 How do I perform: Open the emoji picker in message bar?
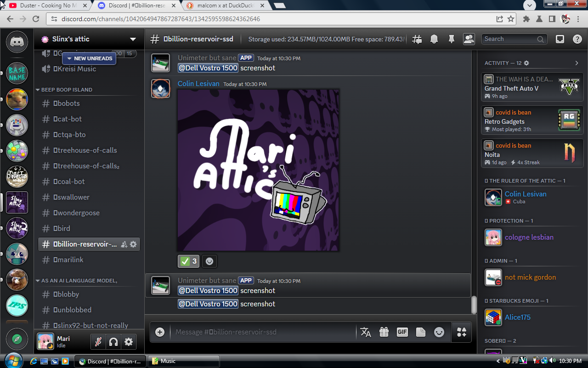(x=439, y=332)
